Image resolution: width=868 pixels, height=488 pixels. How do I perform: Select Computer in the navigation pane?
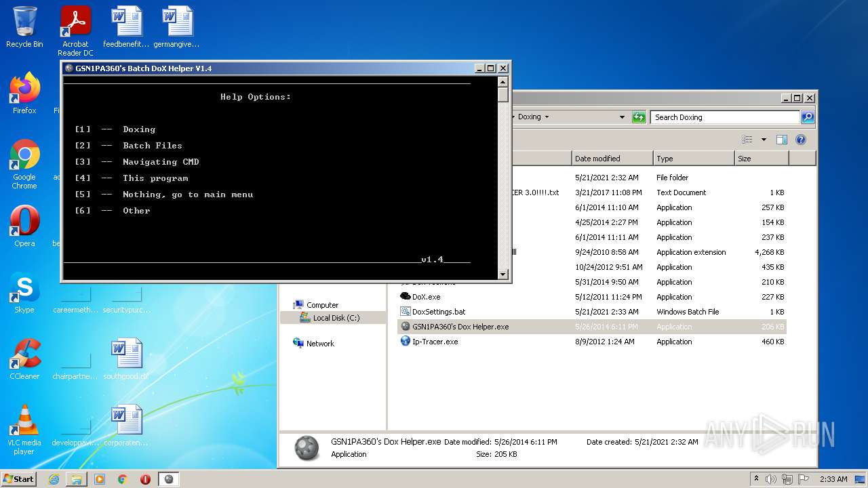coord(322,305)
